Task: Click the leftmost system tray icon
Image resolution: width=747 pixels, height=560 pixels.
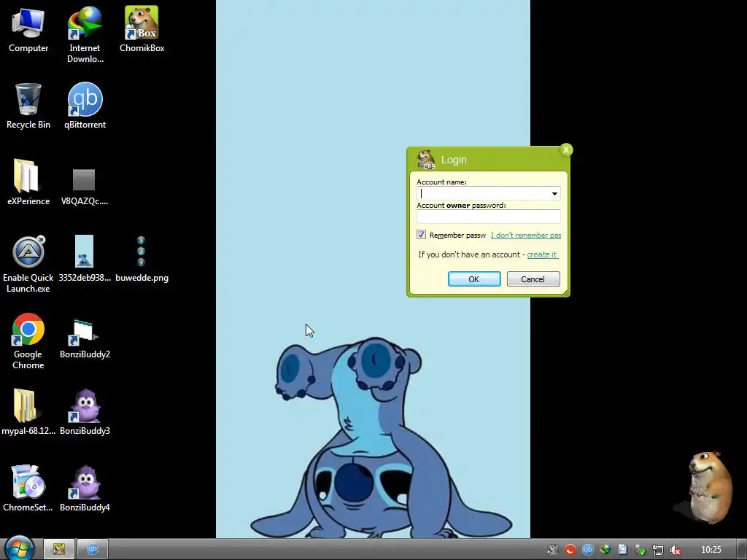Action: [x=553, y=550]
